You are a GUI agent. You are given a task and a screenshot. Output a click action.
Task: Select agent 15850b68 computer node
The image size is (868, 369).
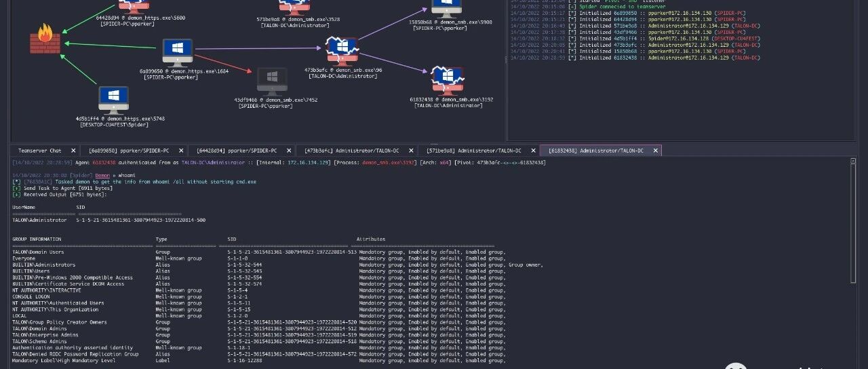[x=448, y=8]
